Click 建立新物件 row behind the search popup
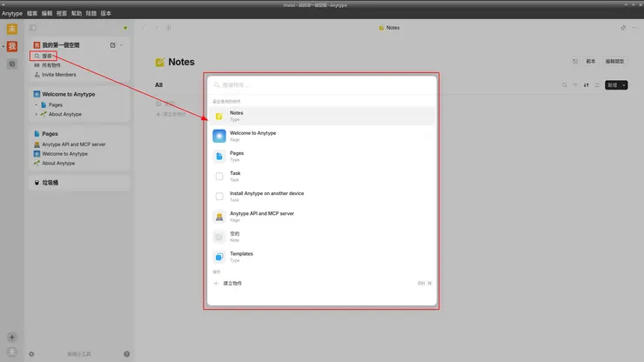This screenshot has height=362, width=644. coord(171,114)
